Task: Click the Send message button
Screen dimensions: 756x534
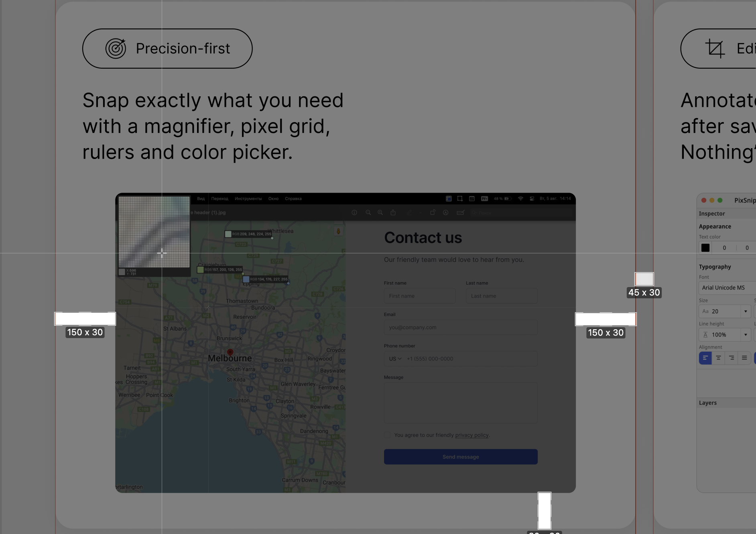Action: 461,457
